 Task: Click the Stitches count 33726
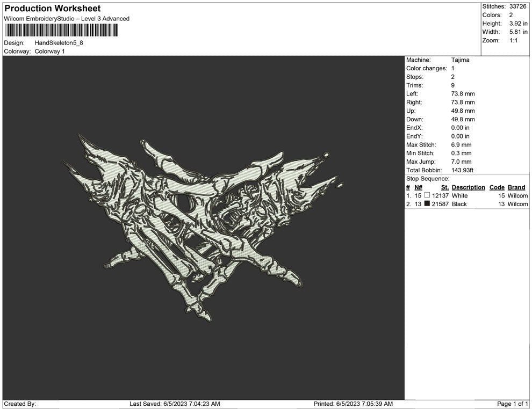(519, 6)
